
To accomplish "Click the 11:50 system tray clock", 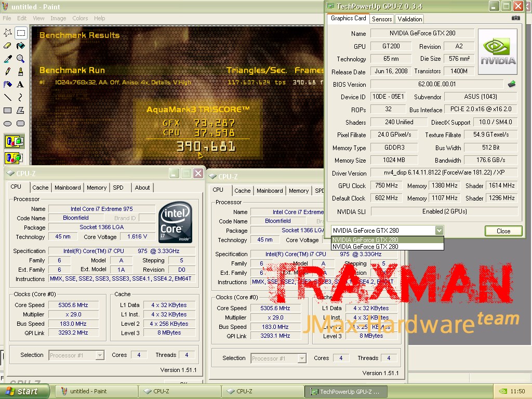I will [517, 391].
